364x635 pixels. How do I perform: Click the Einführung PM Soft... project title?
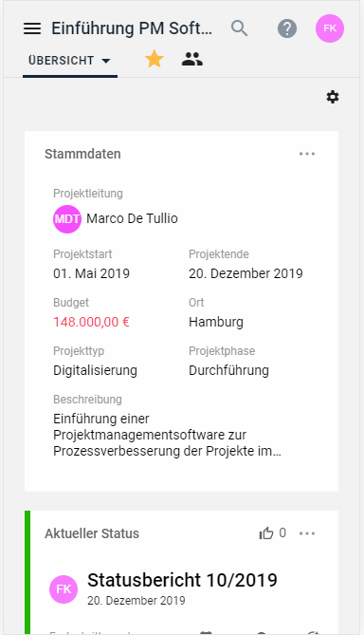132,28
